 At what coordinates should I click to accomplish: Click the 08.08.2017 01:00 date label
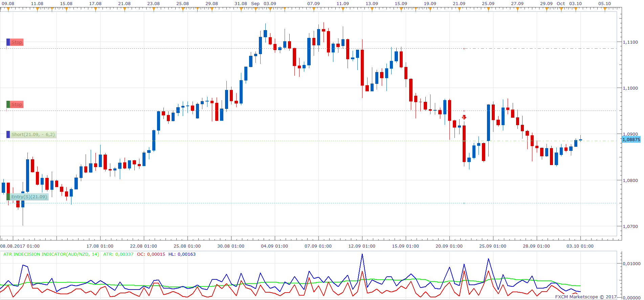click(x=20, y=246)
